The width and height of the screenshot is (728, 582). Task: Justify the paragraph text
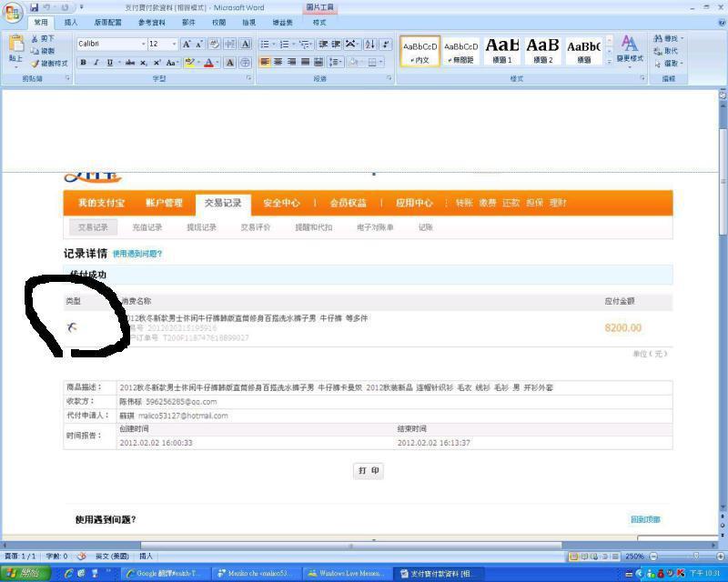click(305, 62)
